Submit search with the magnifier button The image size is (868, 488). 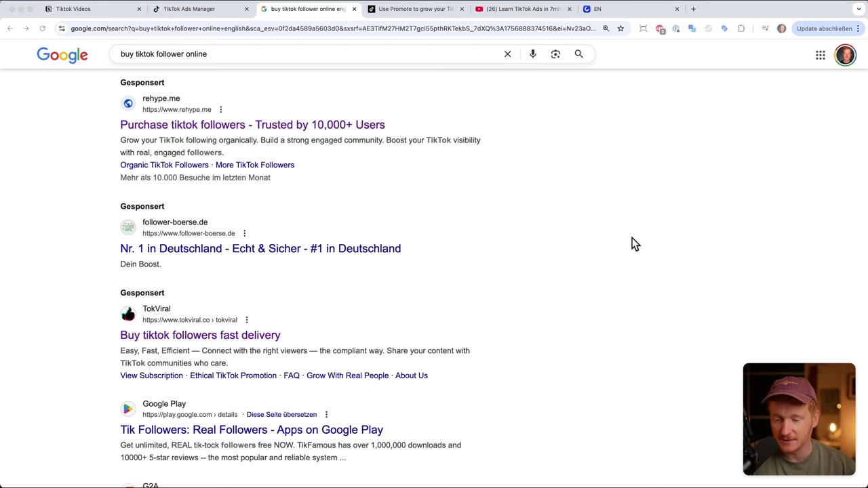click(x=578, y=54)
